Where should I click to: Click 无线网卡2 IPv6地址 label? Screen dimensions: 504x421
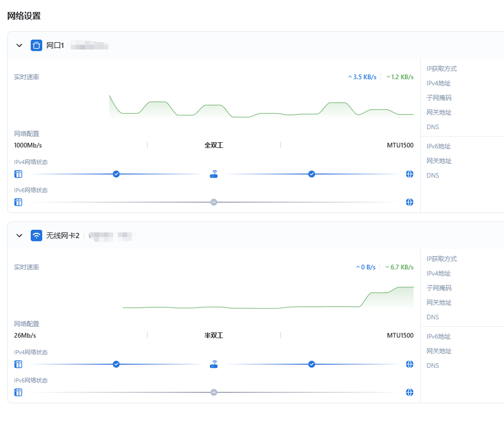pyautogui.click(x=439, y=337)
